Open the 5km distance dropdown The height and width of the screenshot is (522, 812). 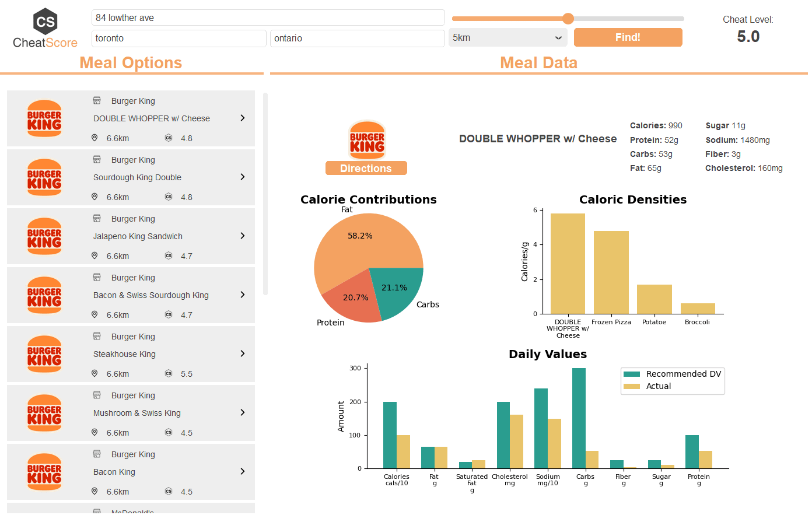click(508, 37)
